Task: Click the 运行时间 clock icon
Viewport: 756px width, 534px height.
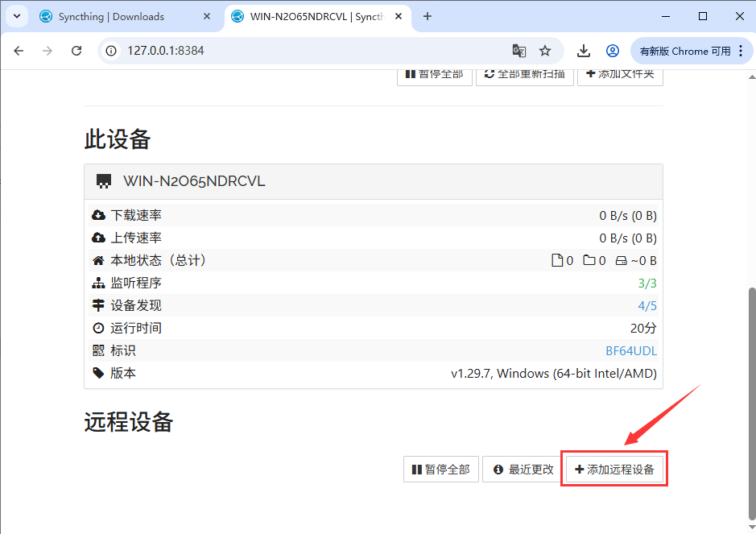Action: (x=99, y=327)
